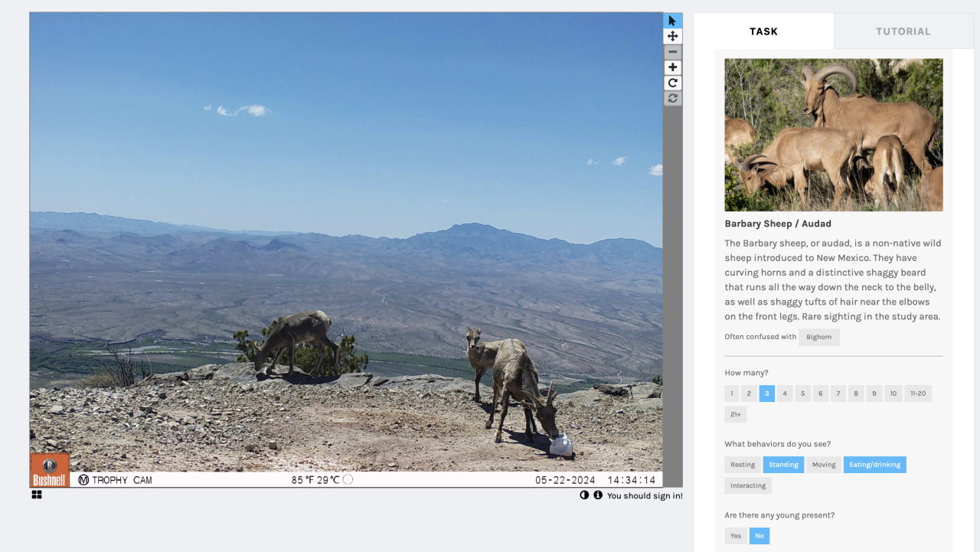980x552 pixels.
Task: Click the 'Often confused with' label
Action: [760, 337]
